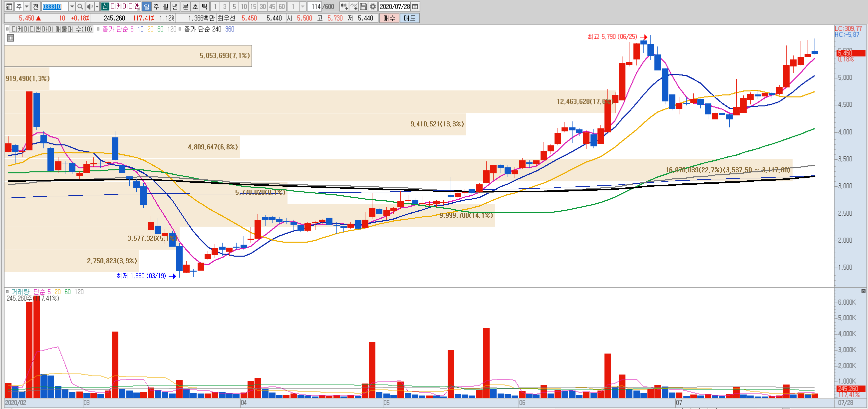Image resolution: width=868 pixels, height=409 pixels.
Task: Click the date field 2020/07/28
Action: click(x=394, y=6)
